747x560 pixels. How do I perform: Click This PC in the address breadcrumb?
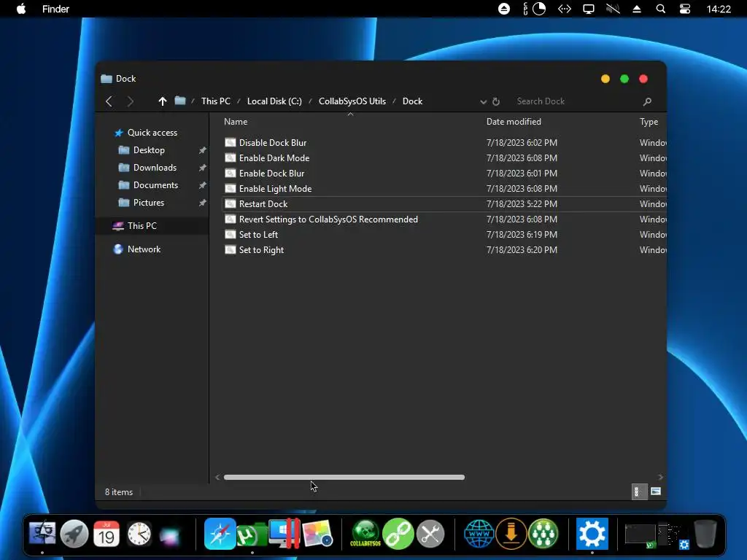click(x=216, y=101)
